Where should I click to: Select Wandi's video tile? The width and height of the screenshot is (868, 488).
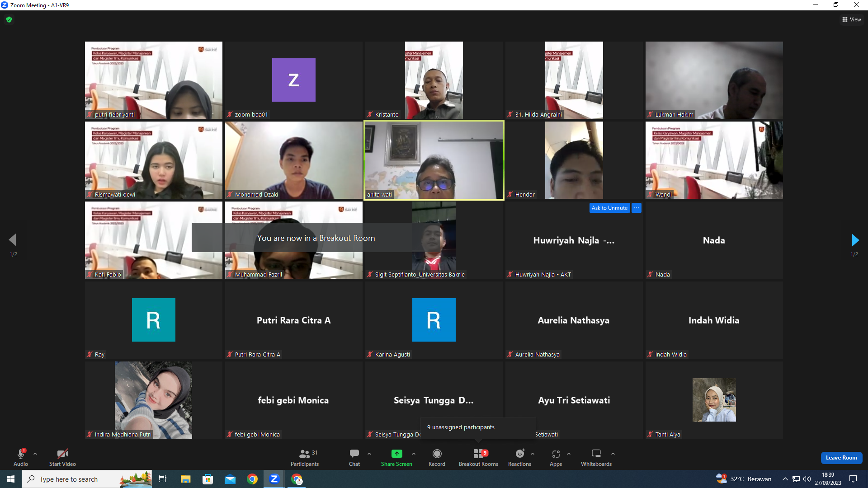pos(714,160)
